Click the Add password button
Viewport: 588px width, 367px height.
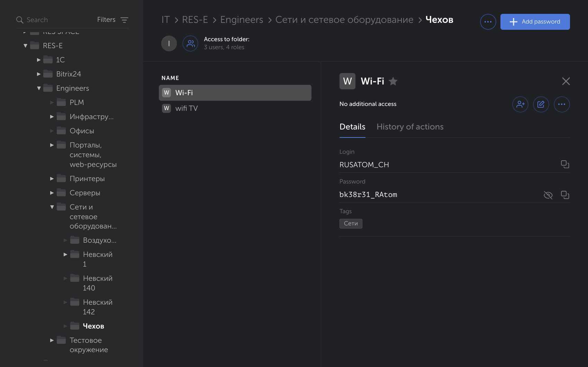point(535,22)
